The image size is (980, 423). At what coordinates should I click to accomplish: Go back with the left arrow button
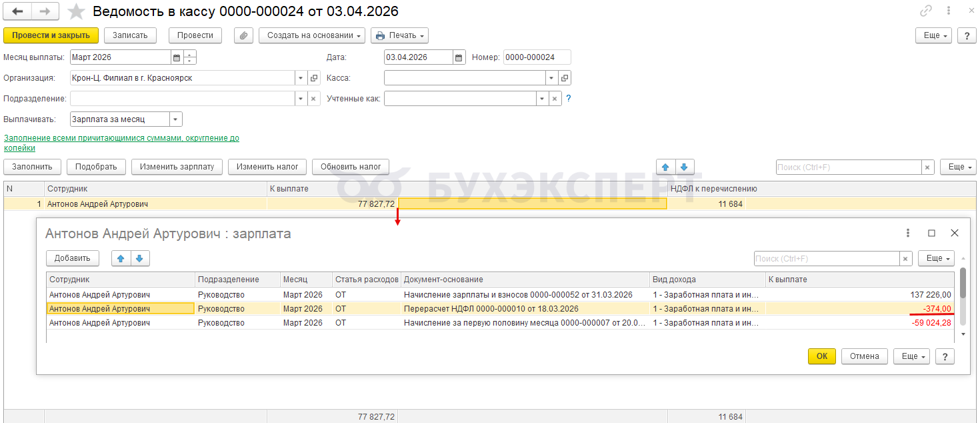click(17, 11)
